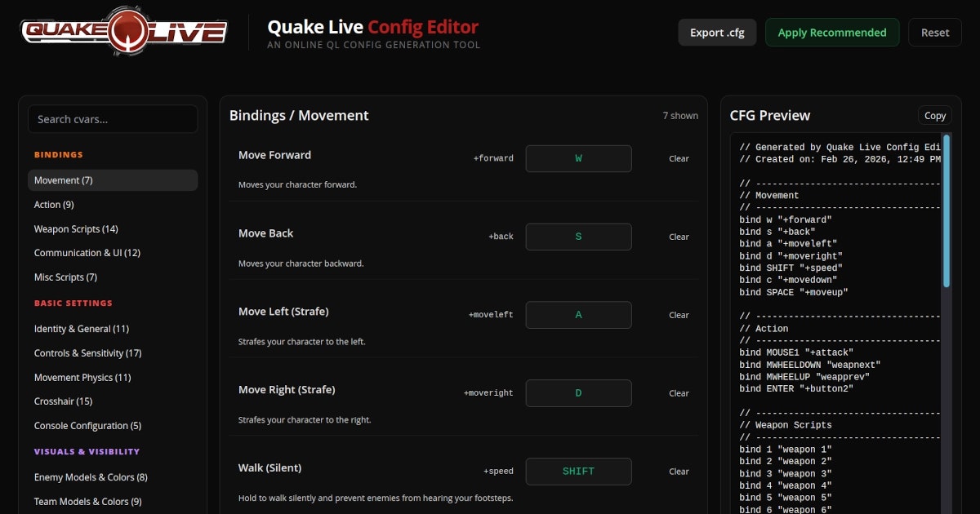The width and height of the screenshot is (980, 514).
Task: Select Misc Scripts in the sidebar
Action: pos(65,277)
